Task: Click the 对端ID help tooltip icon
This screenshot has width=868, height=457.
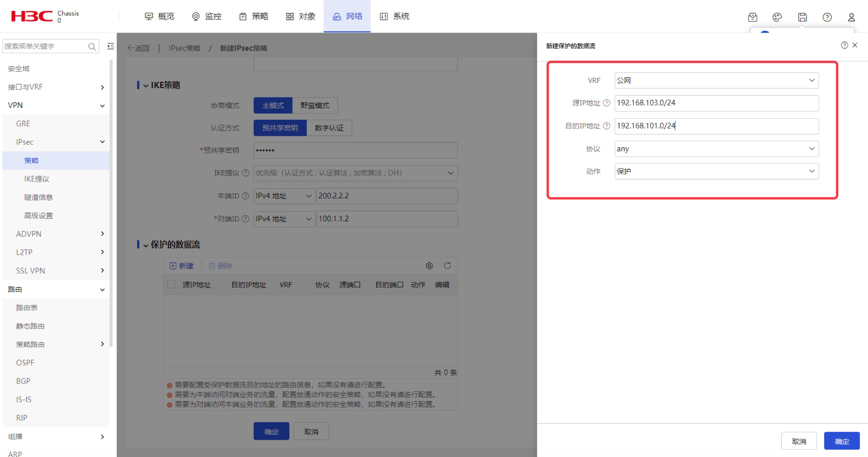Action: [x=245, y=219]
